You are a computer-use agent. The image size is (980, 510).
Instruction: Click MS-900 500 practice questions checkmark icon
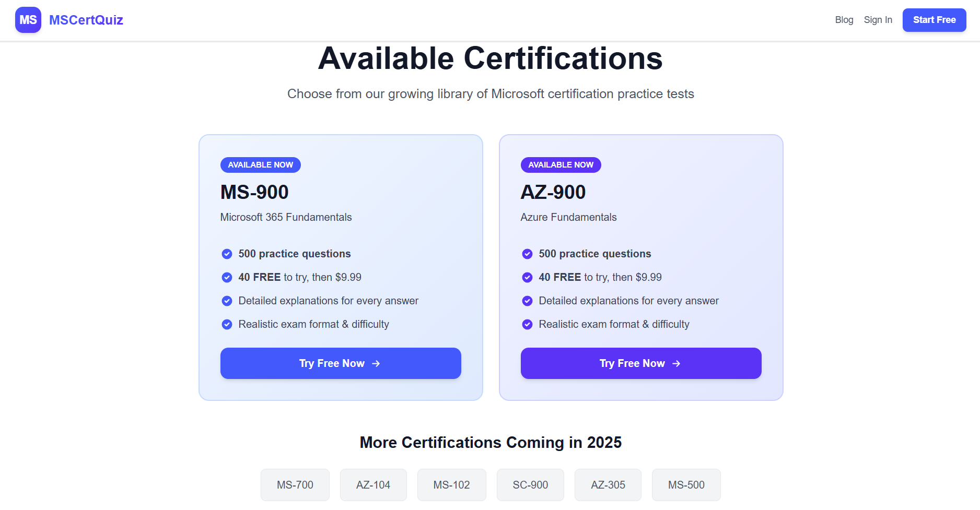pos(227,254)
